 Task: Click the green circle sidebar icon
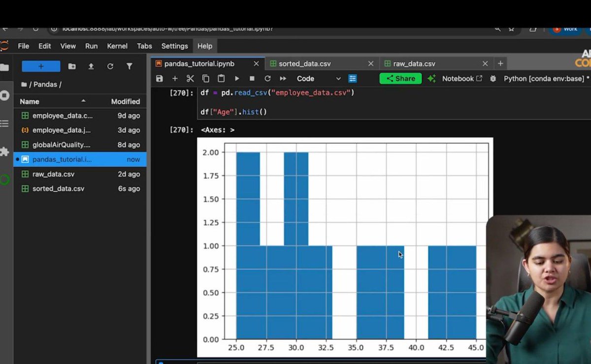tap(4, 180)
